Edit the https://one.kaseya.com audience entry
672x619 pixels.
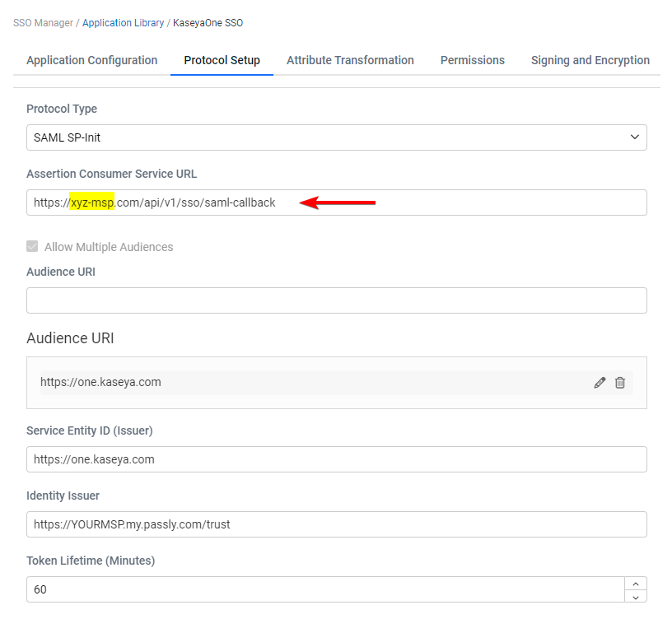[x=600, y=383]
